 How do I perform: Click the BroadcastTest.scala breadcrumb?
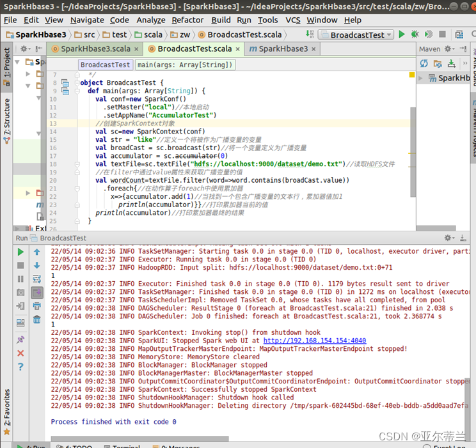coord(240,35)
